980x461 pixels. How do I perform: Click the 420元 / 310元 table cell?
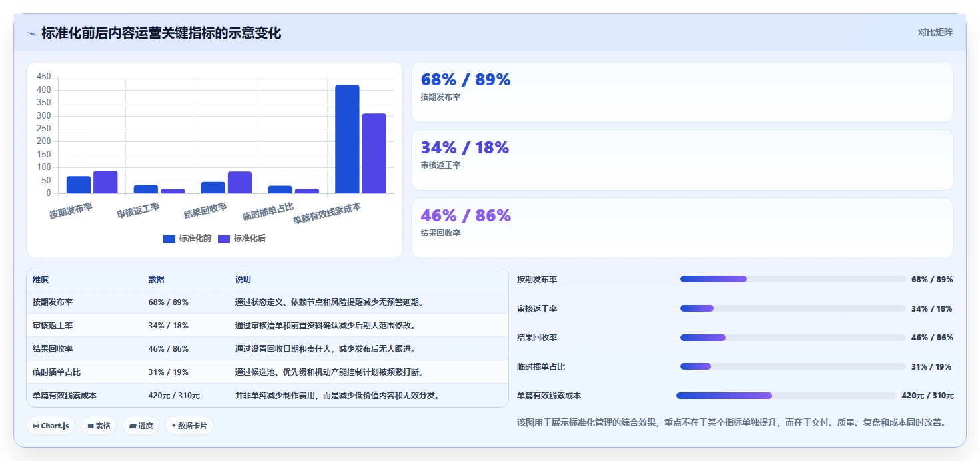174,396
